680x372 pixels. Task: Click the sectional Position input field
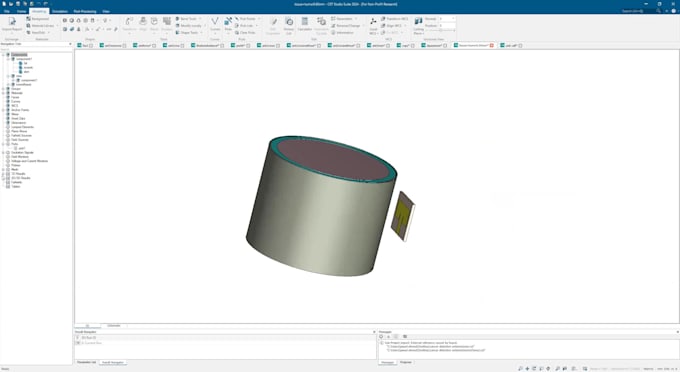click(x=447, y=26)
